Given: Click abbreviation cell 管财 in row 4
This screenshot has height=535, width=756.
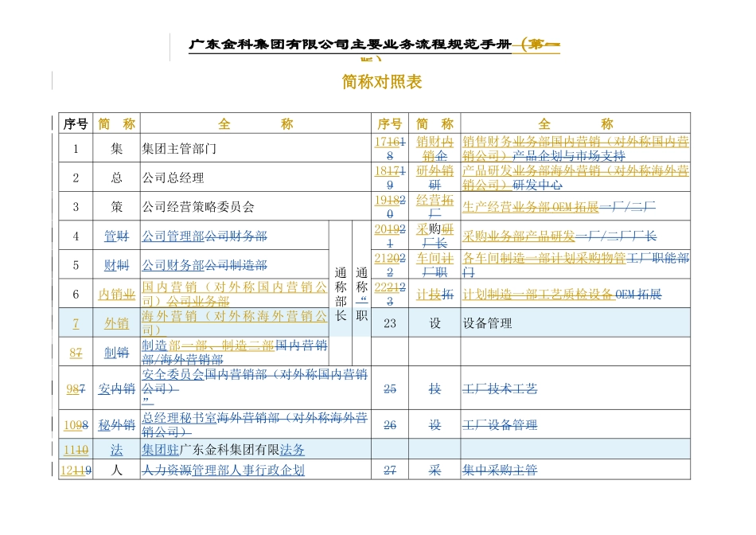Looking at the screenshot, I should coord(117,236).
